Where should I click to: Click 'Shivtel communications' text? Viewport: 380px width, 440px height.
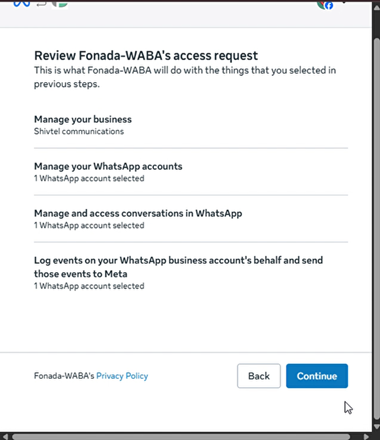tap(79, 131)
